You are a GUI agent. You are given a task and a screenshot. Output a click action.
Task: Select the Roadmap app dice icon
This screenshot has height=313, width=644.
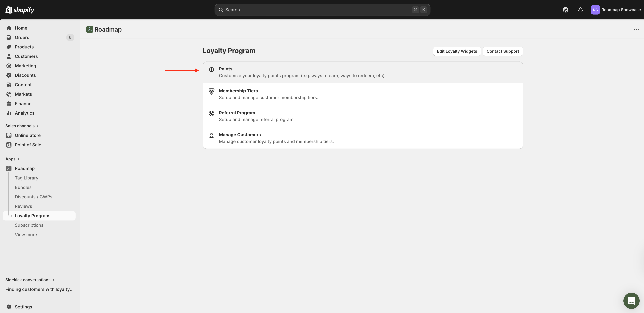(x=9, y=168)
